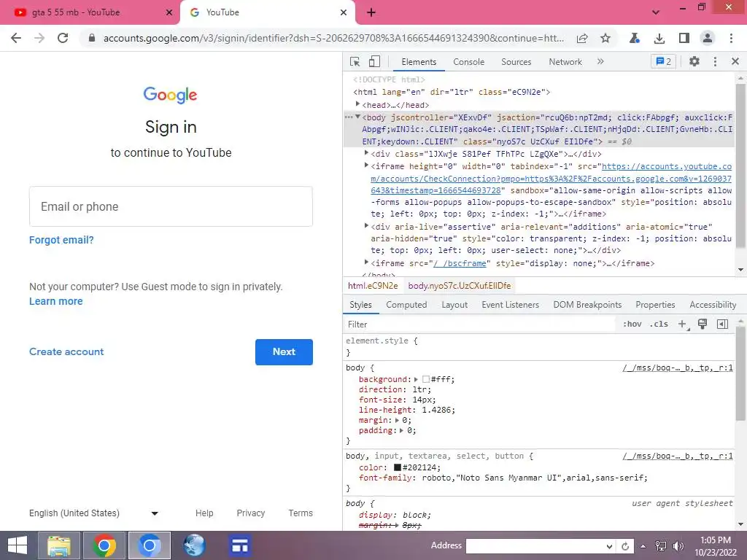Switch to DevTools Console tab
Image resolution: width=747 pixels, height=560 pixels.
[468, 62]
